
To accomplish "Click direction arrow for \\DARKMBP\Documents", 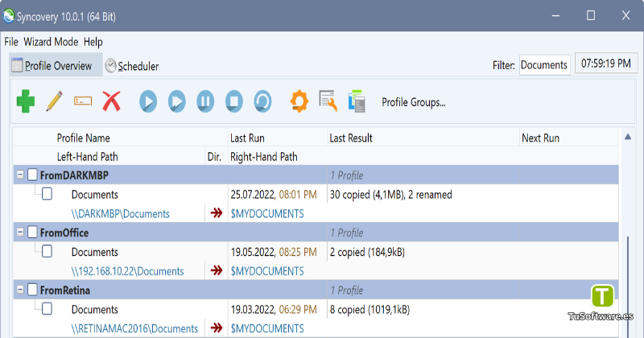I will pyautogui.click(x=217, y=212).
